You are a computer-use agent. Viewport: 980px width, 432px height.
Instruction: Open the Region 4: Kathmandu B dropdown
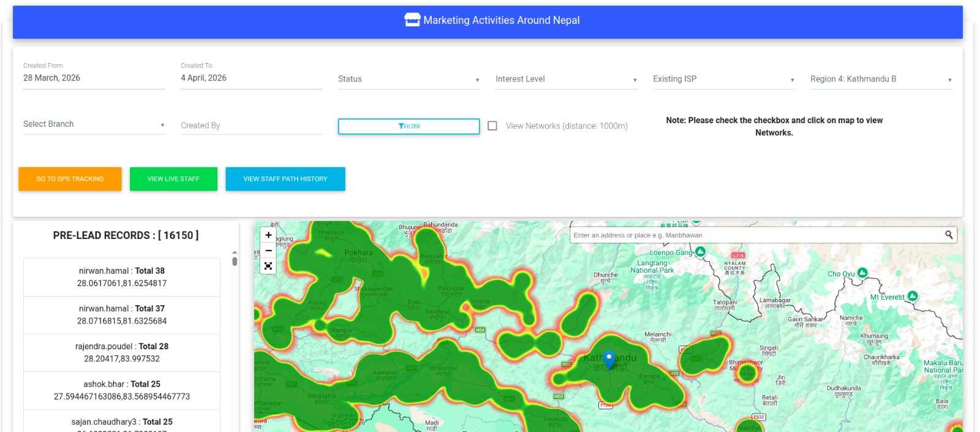click(x=881, y=79)
